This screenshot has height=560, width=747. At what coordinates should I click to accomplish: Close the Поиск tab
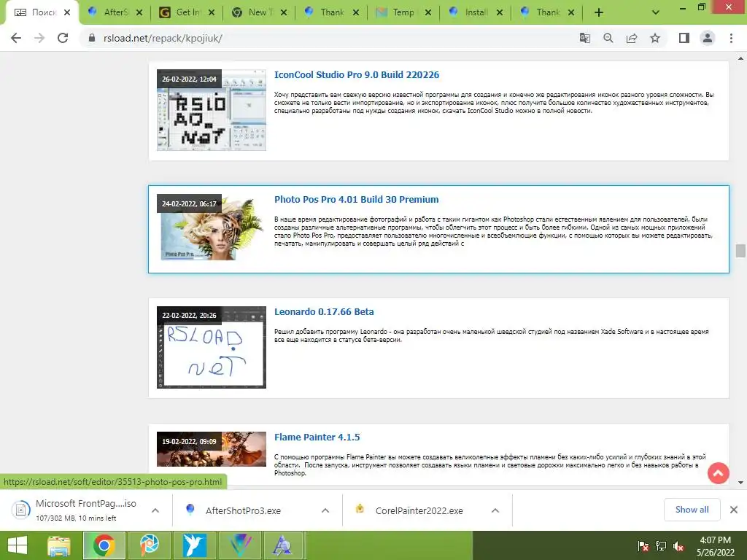click(67, 12)
